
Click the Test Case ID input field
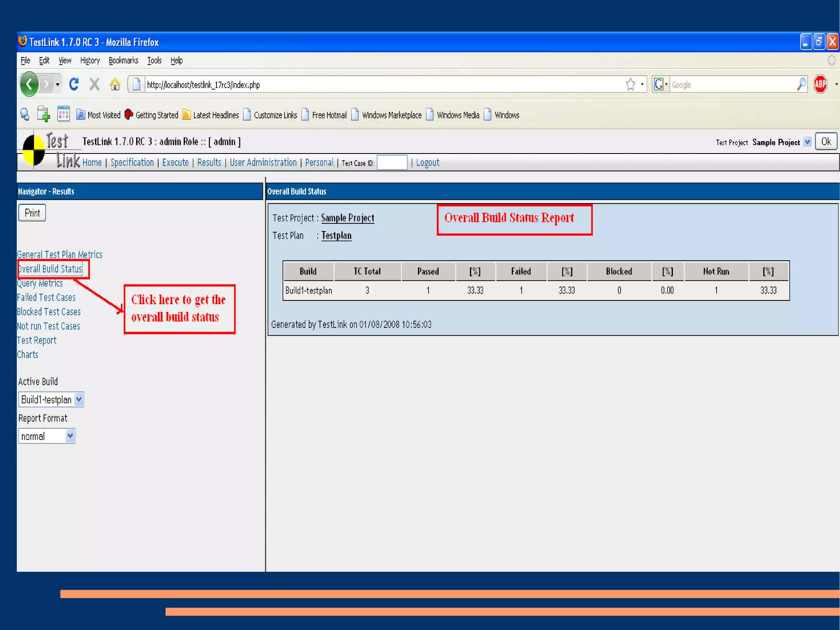point(392,163)
